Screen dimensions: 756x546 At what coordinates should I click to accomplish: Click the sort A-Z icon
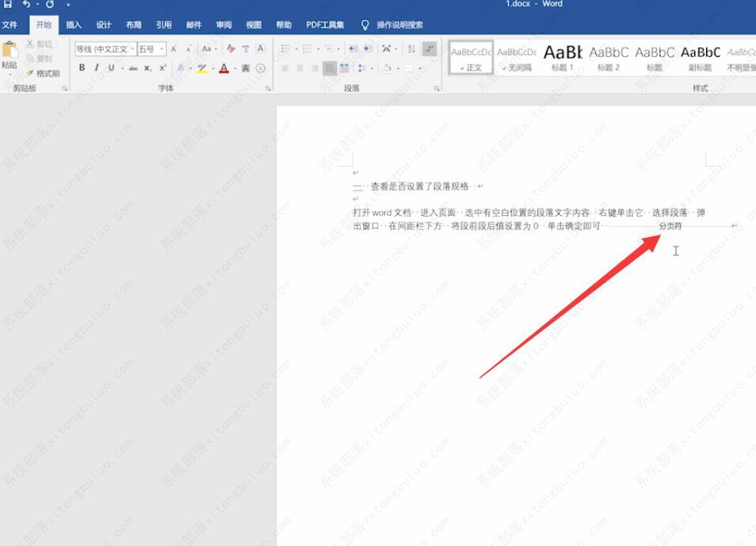411,49
